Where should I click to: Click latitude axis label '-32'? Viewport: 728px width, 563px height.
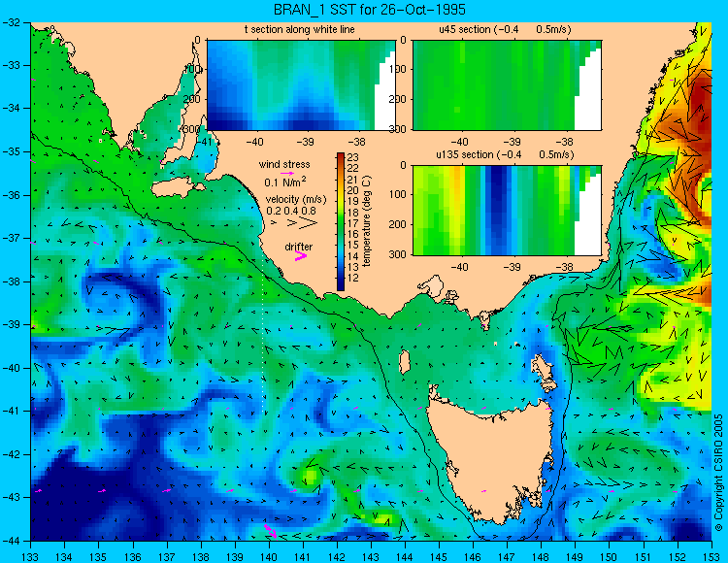click(x=11, y=22)
